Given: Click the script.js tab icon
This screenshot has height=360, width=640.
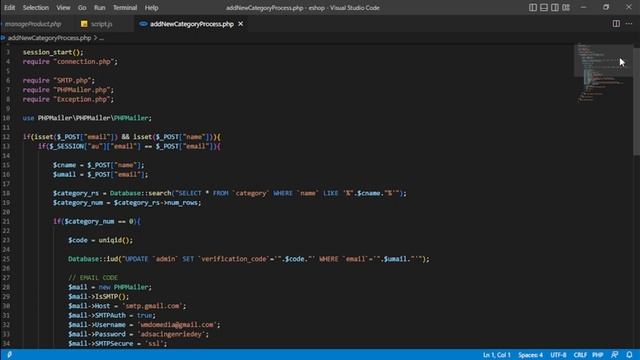Looking at the screenshot, I should click(84, 24).
